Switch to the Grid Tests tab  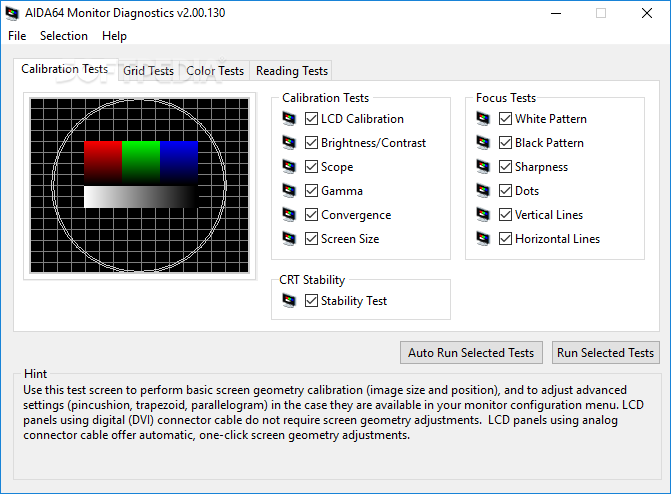point(148,71)
